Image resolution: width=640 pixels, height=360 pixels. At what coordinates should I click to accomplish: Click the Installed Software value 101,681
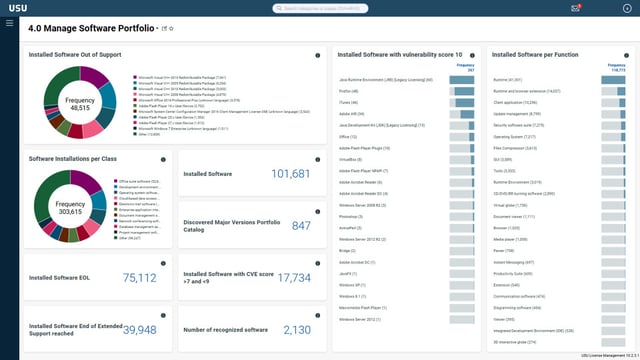point(291,174)
